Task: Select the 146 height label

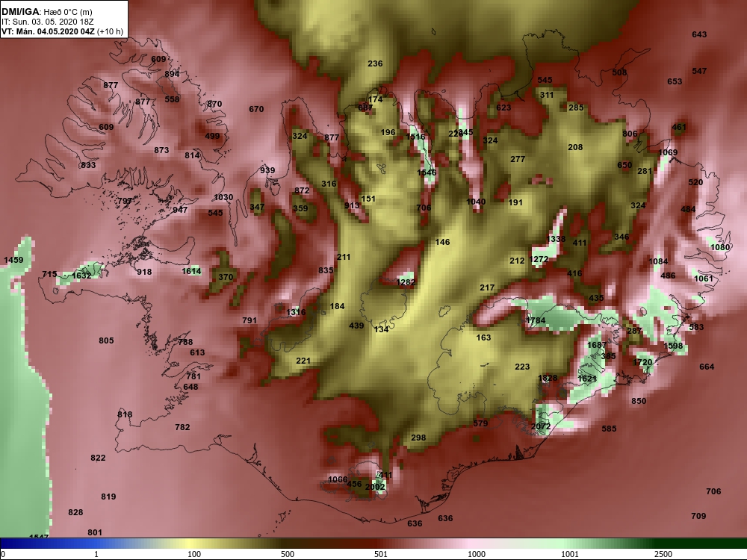Action: (x=442, y=242)
